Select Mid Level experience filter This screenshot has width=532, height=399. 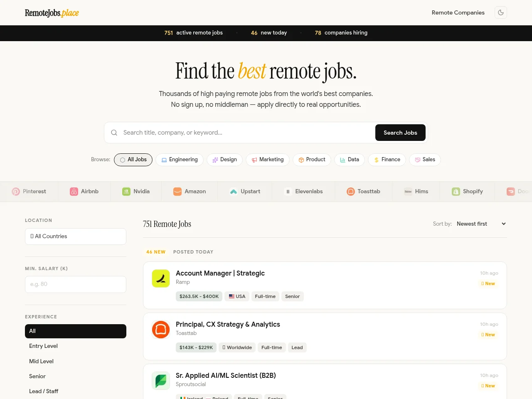76,361
